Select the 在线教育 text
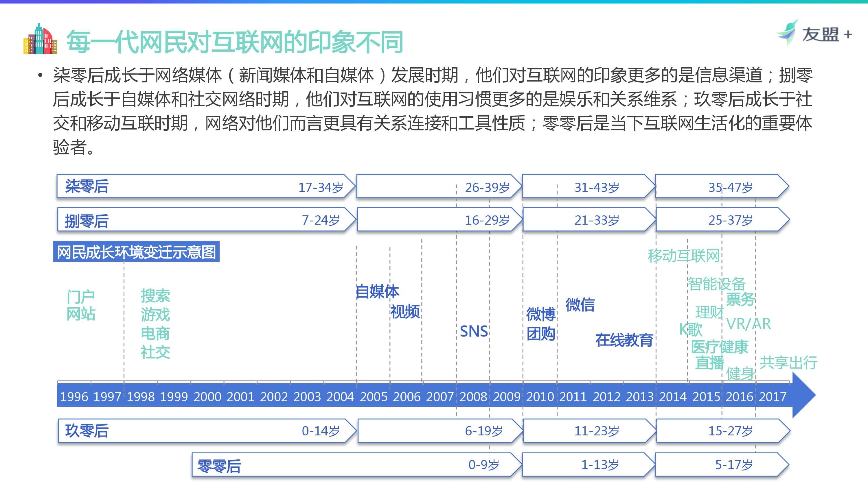This screenshot has height=488, width=868. (624, 340)
